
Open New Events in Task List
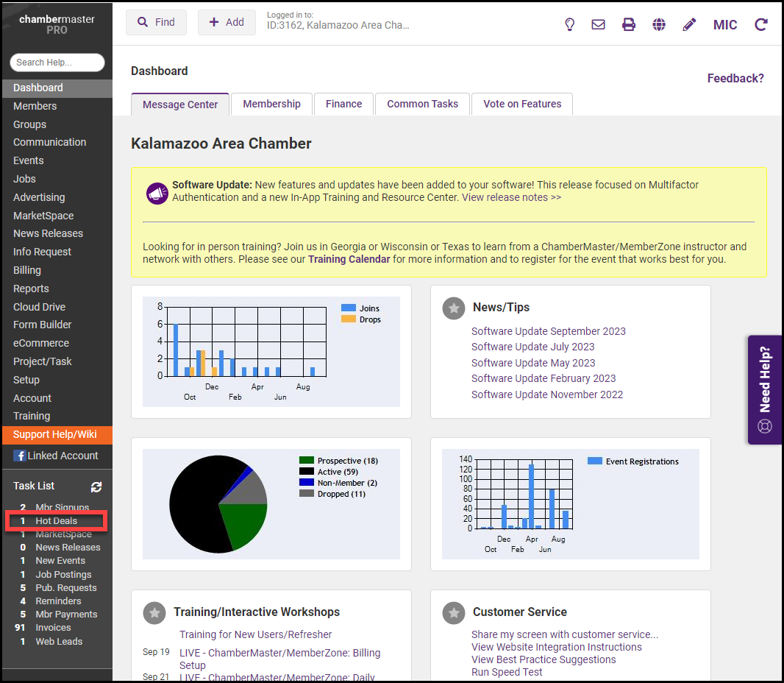coord(60,561)
